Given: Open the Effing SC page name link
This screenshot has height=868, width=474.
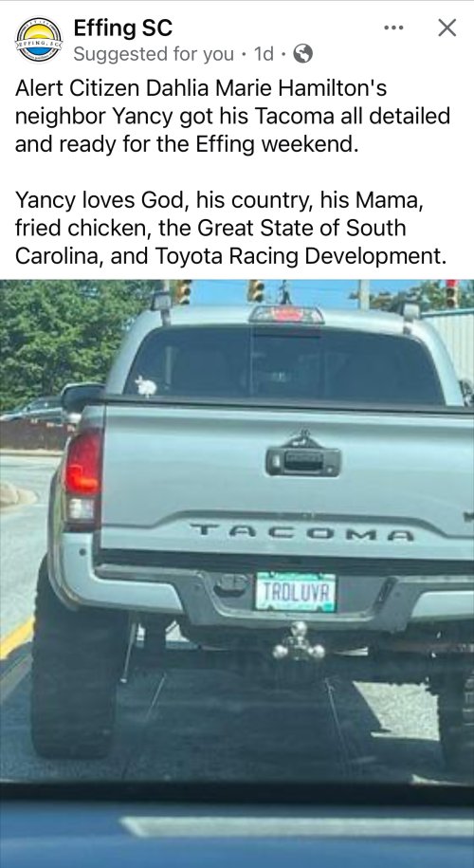Looking at the screenshot, I should (123, 28).
